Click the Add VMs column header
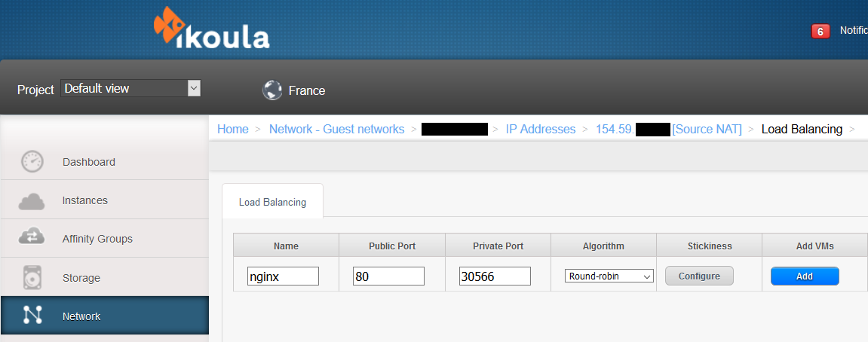868x342 pixels. point(814,246)
